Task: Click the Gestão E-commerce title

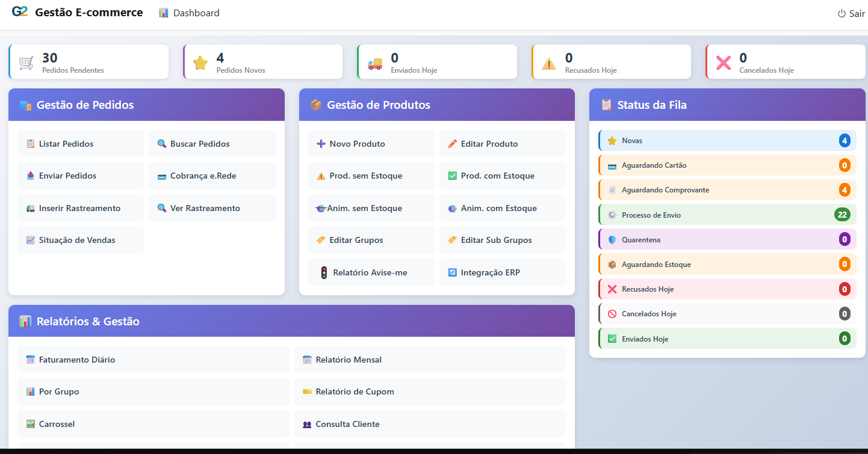Action: tap(89, 13)
